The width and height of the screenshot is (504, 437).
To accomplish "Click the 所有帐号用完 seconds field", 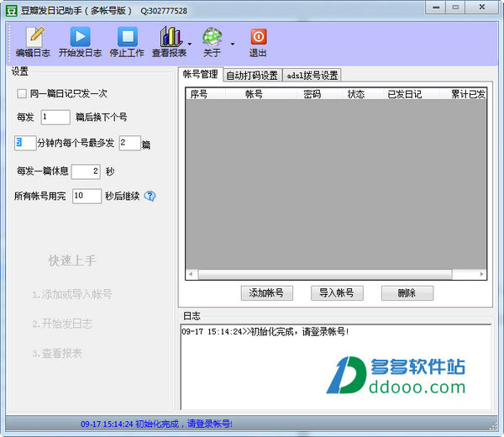I will coord(87,196).
